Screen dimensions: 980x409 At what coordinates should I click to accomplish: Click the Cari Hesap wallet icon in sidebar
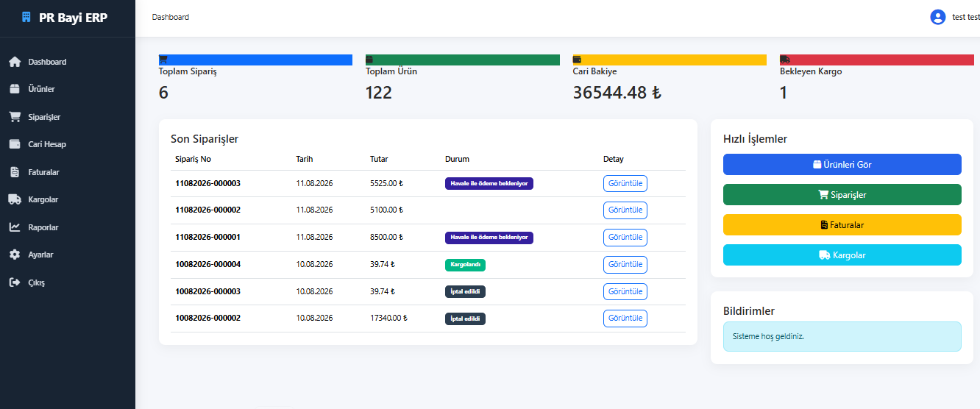tap(15, 144)
